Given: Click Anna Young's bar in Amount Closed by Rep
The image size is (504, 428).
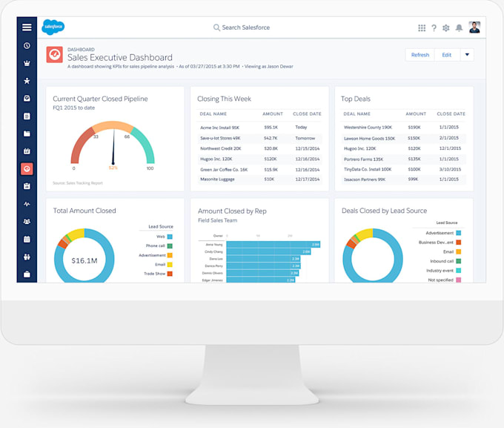Looking at the screenshot, I should [x=273, y=245].
